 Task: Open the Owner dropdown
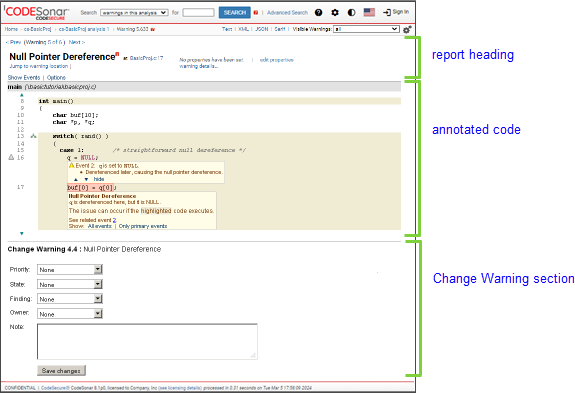tap(70, 314)
